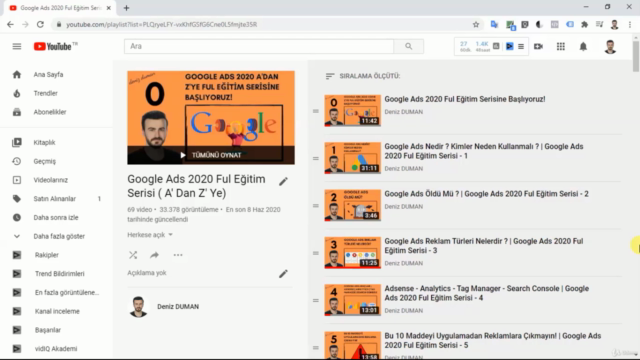Grab drag handle of Google Ads Nedir row
Image resolution: width=640 pixels, height=360 pixels.
pyautogui.click(x=316, y=158)
